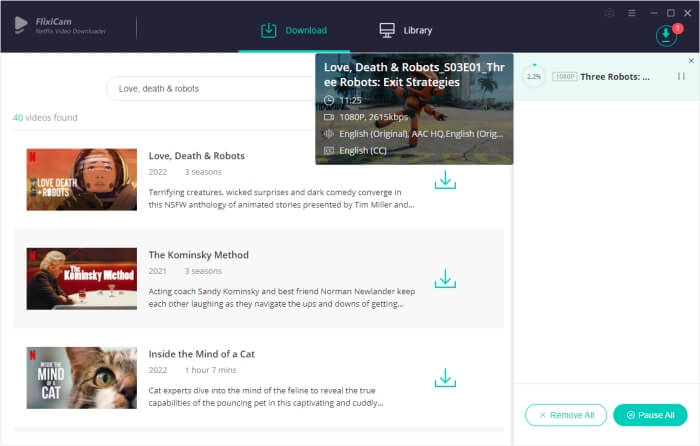This screenshot has height=446, width=700.
Task: Click the 2.2% circular progress indicator
Action: pyautogui.click(x=534, y=76)
